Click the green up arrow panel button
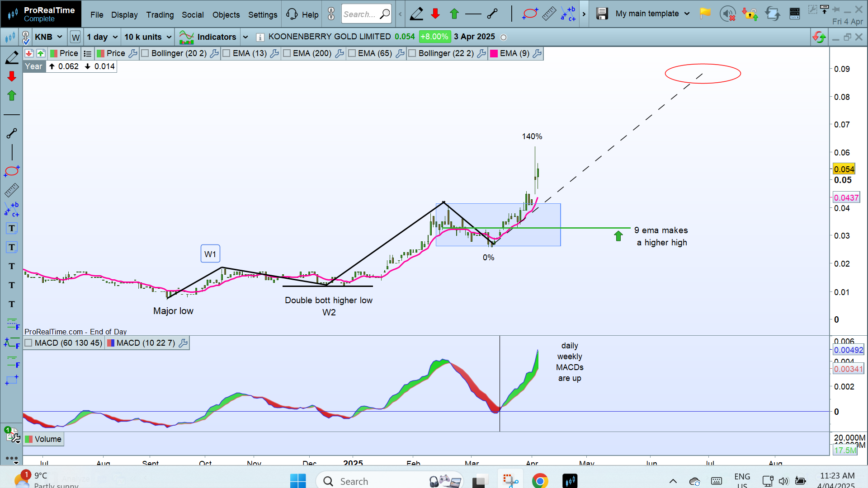Viewport: 868px width, 488px height. (x=41, y=53)
